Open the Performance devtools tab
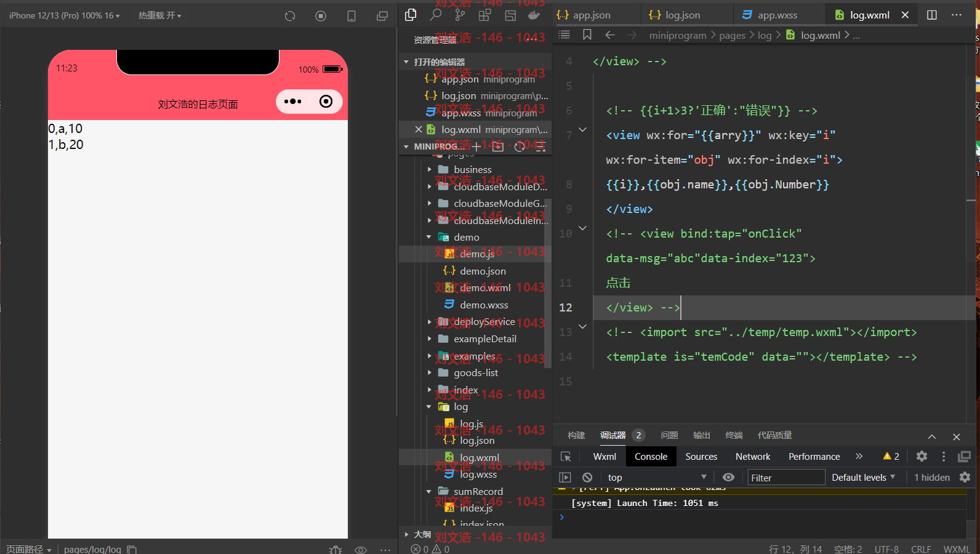The height and width of the screenshot is (554, 980). tap(814, 456)
